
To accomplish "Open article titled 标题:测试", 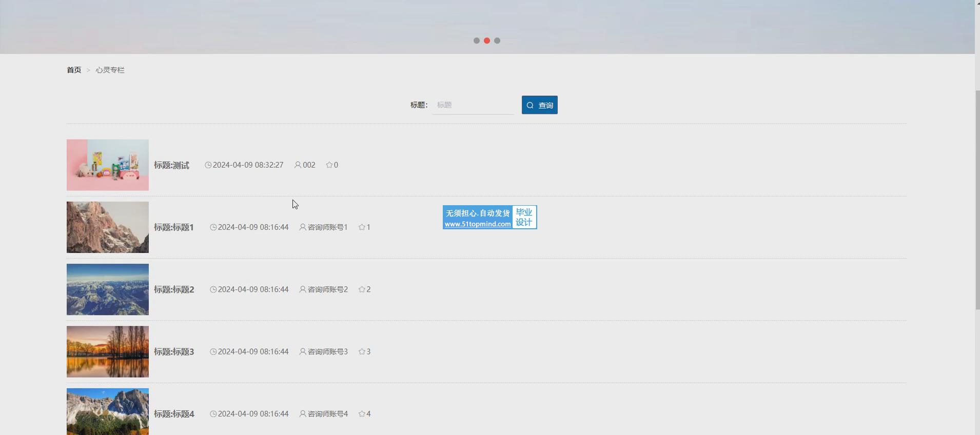I will click(171, 165).
